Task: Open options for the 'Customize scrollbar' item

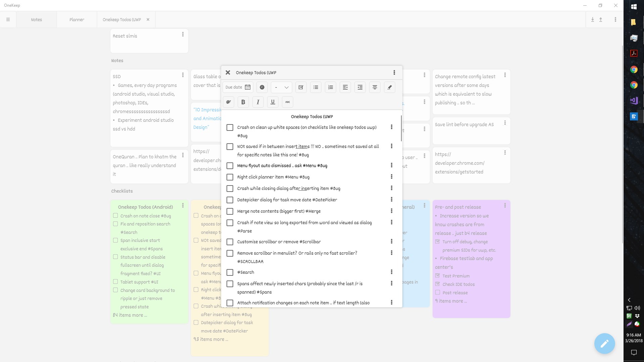Action: click(392, 241)
